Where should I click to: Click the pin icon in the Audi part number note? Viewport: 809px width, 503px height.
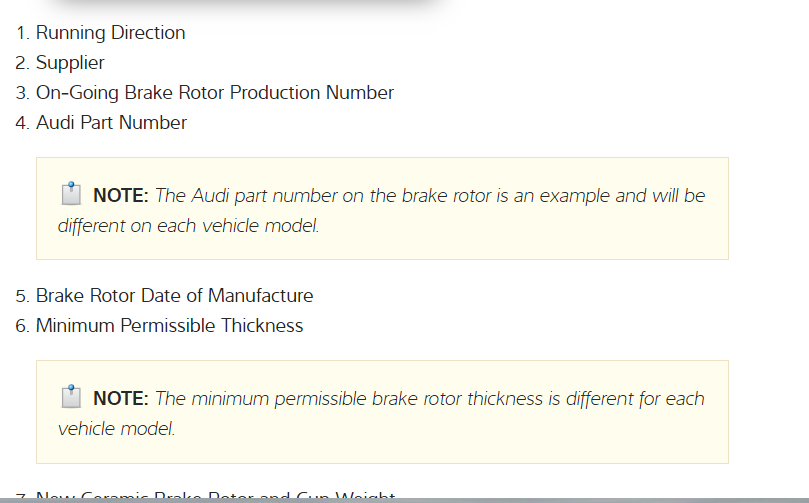tap(70, 194)
